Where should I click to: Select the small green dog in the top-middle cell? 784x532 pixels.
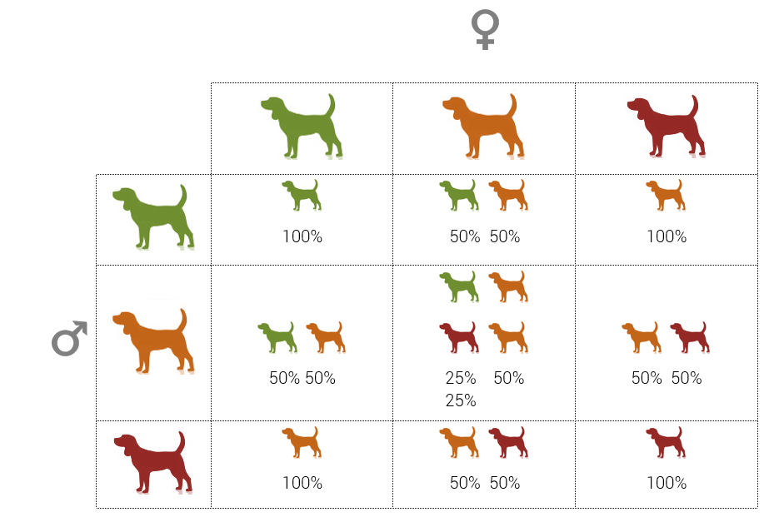tap(459, 195)
